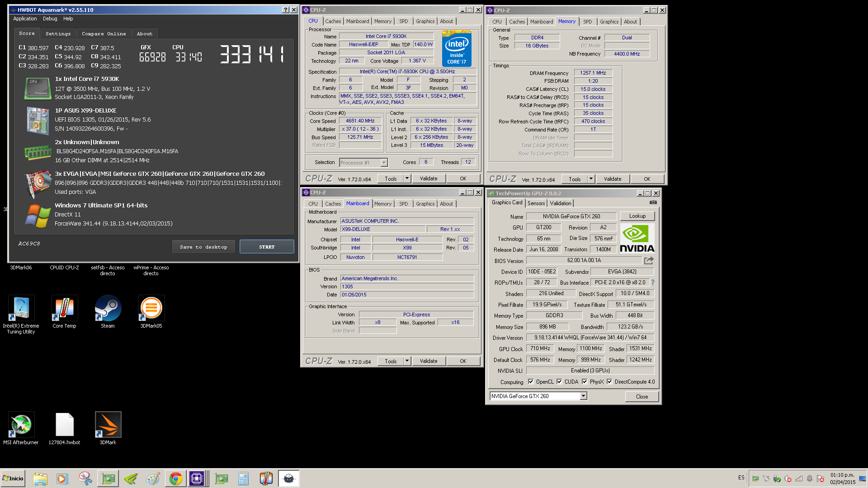Screen dimensions: 868x488
Task: Click Lookup button in GPU-Z
Action: tap(637, 216)
